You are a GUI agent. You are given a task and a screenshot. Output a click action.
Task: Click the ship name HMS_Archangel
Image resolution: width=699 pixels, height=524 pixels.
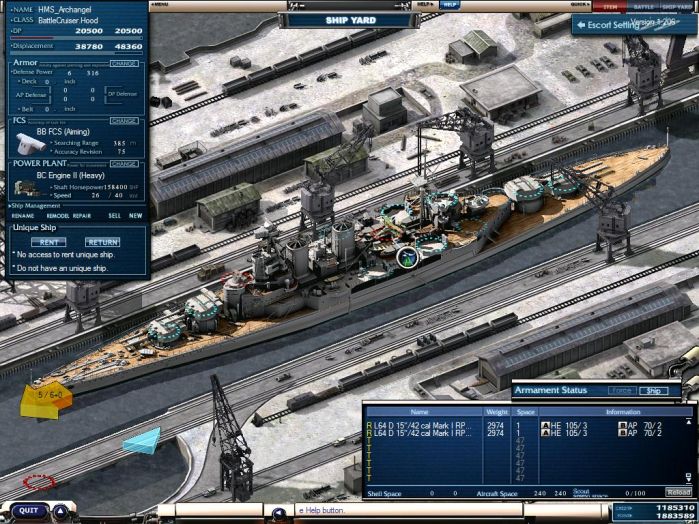coord(65,9)
